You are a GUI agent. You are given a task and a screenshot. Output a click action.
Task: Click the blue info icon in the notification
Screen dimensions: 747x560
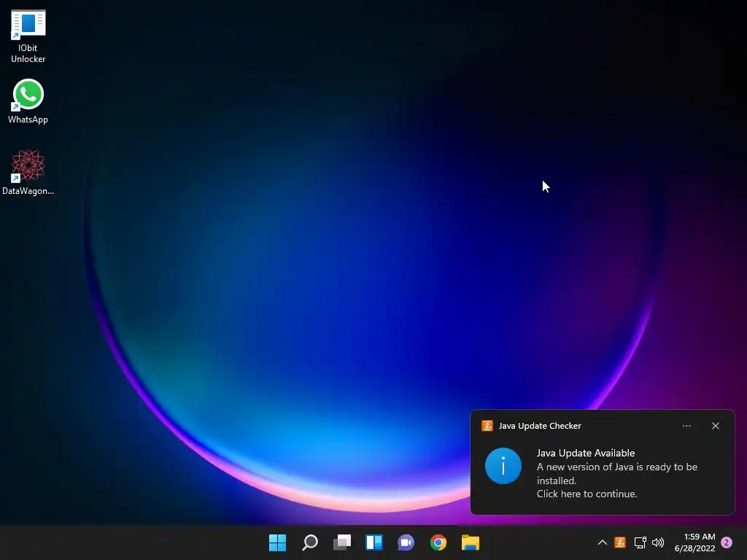click(503, 466)
